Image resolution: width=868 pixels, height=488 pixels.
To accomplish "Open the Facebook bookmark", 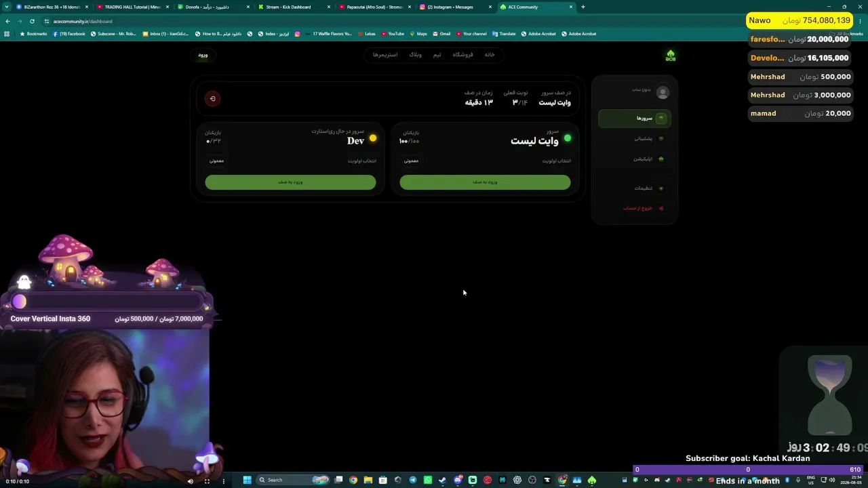I will pyautogui.click(x=68, y=34).
